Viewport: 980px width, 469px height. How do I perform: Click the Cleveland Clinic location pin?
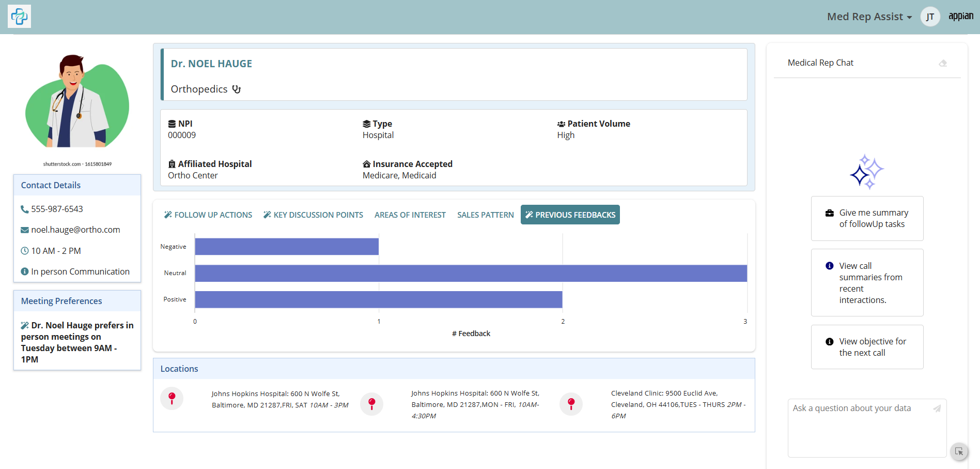[x=571, y=404]
